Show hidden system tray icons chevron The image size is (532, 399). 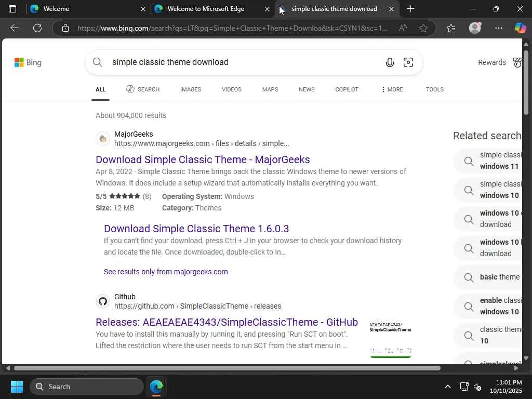(x=448, y=387)
